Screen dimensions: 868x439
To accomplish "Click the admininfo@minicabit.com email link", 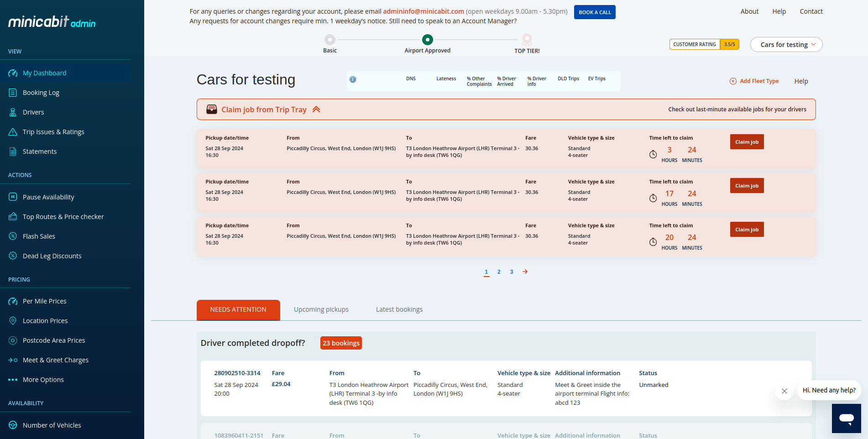I will 424,11.
